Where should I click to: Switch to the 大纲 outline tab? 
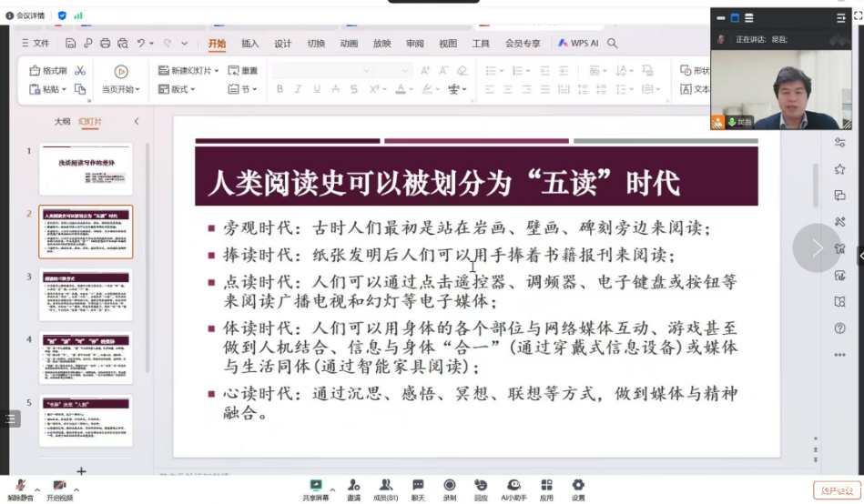(x=62, y=121)
